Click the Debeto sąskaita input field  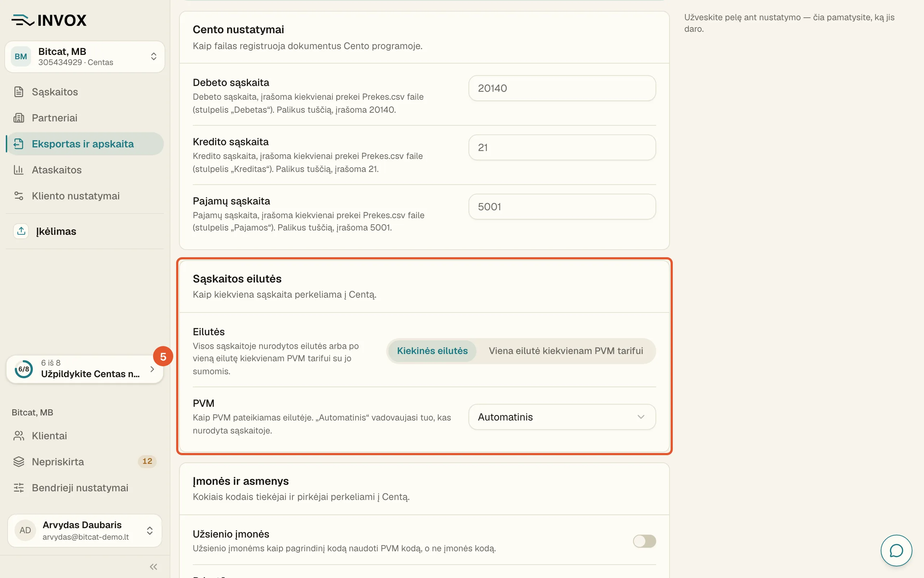[562, 88]
